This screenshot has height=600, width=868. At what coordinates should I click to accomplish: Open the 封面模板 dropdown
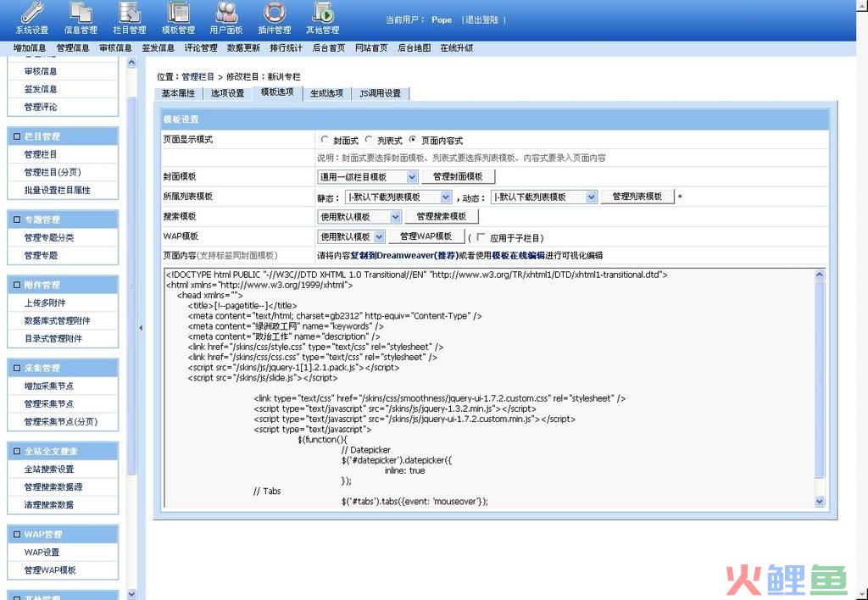(368, 176)
